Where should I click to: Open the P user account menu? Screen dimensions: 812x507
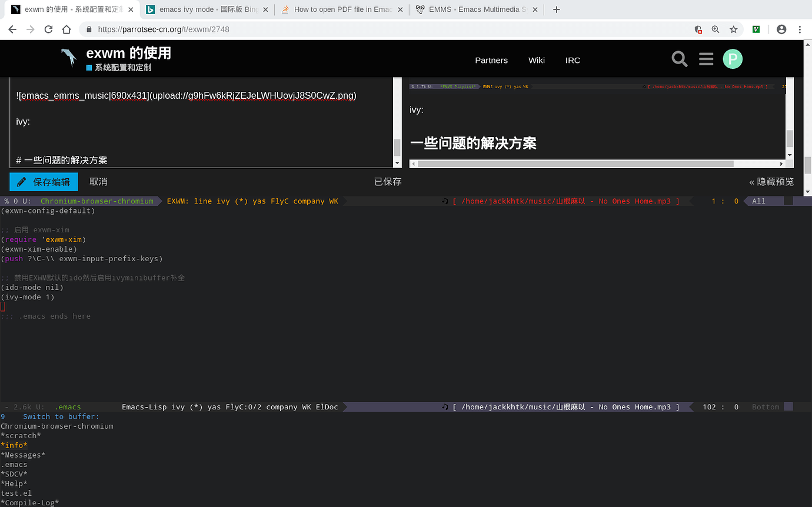click(733, 59)
